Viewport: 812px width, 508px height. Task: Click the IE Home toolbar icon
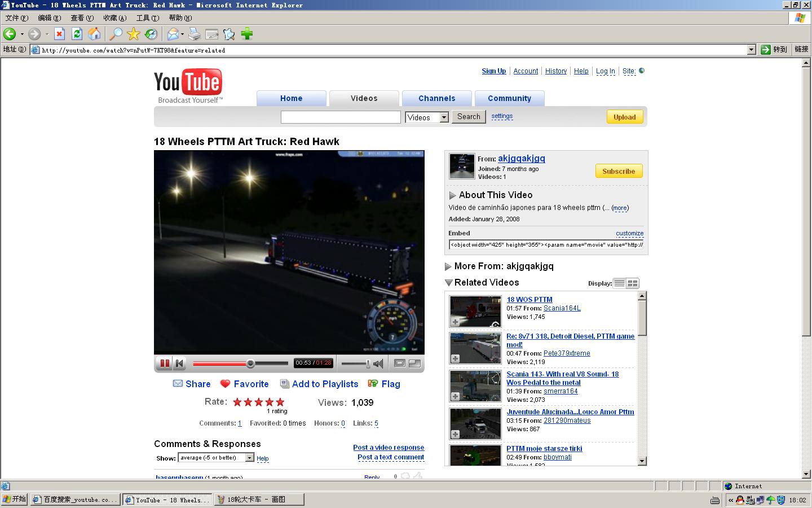pyautogui.click(x=94, y=34)
